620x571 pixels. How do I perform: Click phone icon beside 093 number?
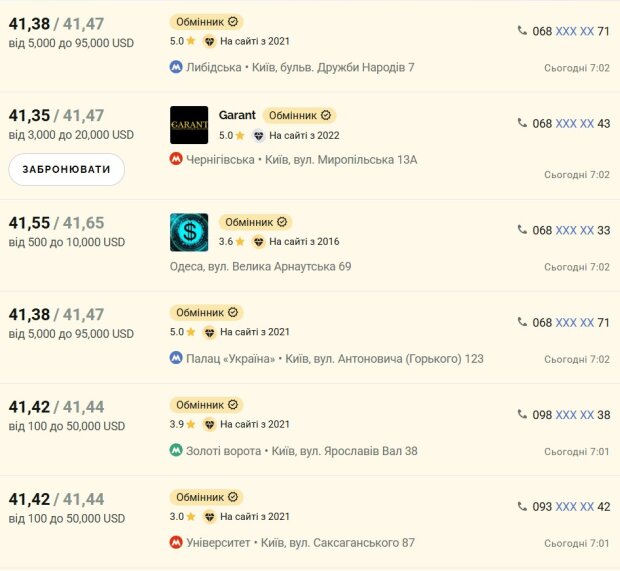coord(522,506)
